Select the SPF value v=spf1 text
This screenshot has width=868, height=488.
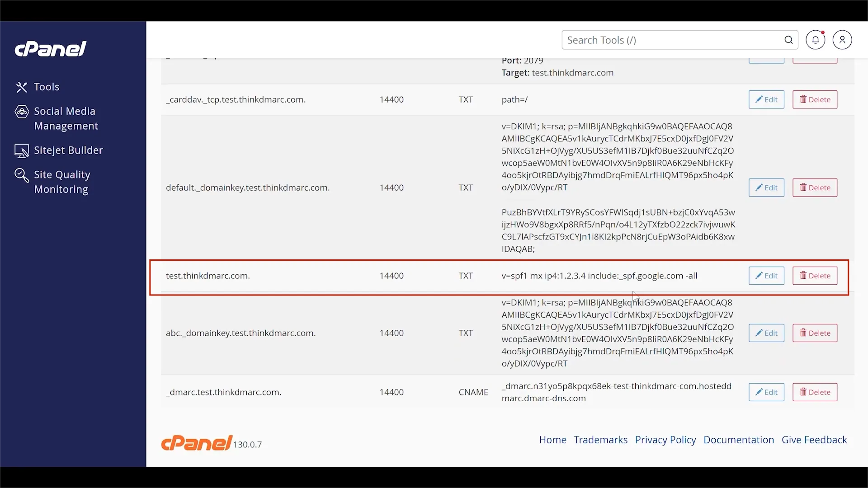(x=599, y=276)
